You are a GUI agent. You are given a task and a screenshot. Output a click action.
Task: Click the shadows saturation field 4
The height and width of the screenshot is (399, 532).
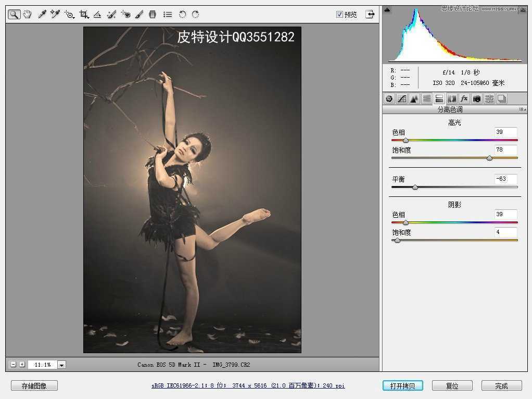(x=505, y=232)
